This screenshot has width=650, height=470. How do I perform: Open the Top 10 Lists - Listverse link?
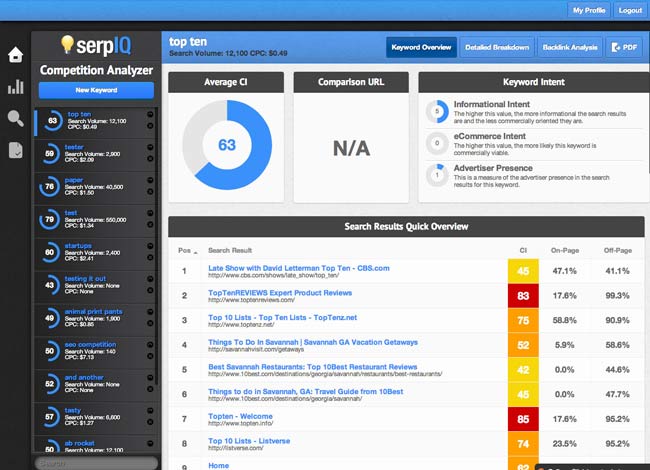249,441
